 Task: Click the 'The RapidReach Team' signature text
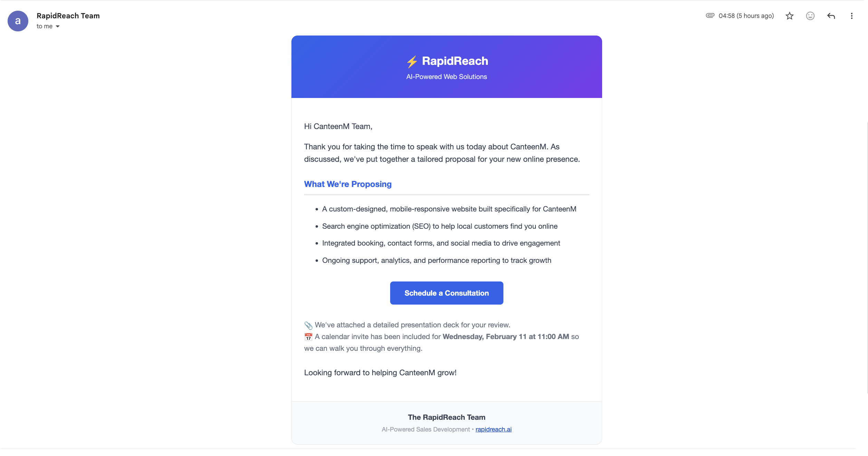[x=446, y=417]
